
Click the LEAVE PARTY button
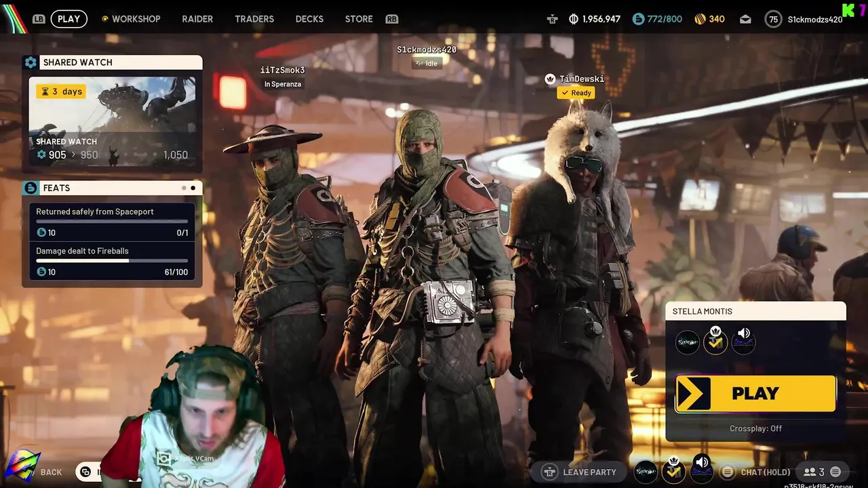click(x=580, y=472)
